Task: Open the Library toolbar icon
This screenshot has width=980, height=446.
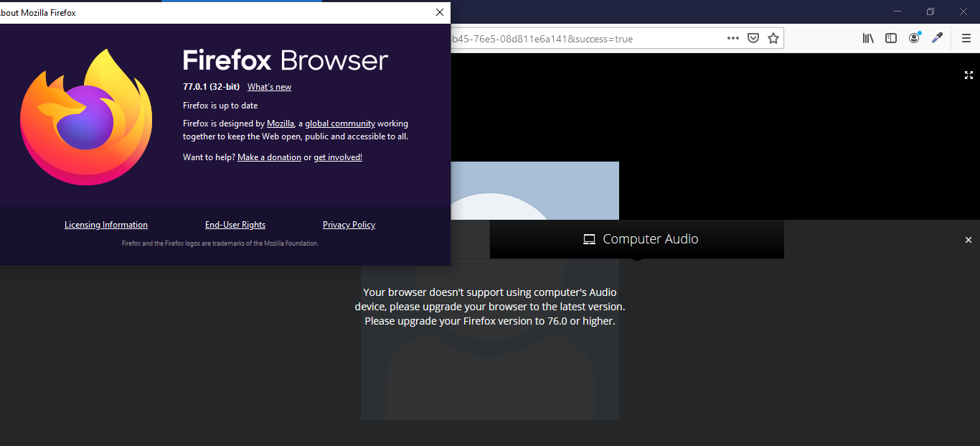Action: pyautogui.click(x=868, y=39)
